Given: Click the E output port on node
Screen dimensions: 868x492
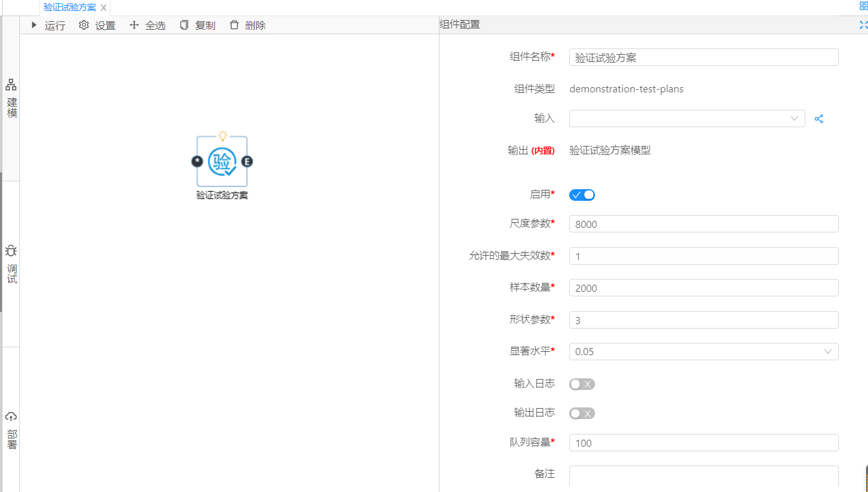Looking at the screenshot, I should click(247, 161).
